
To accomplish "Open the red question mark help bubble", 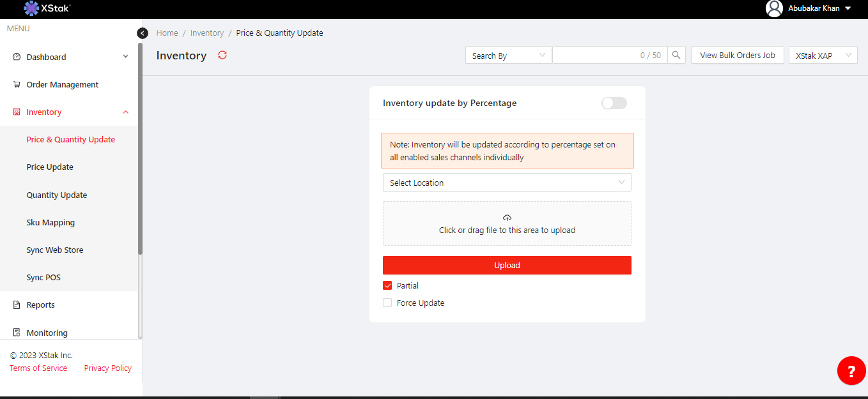I will pyautogui.click(x=851, y=371).
